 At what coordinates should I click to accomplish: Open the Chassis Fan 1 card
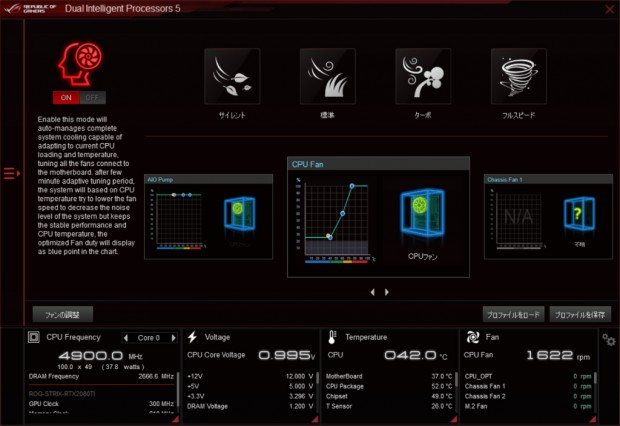pos(548,217)
